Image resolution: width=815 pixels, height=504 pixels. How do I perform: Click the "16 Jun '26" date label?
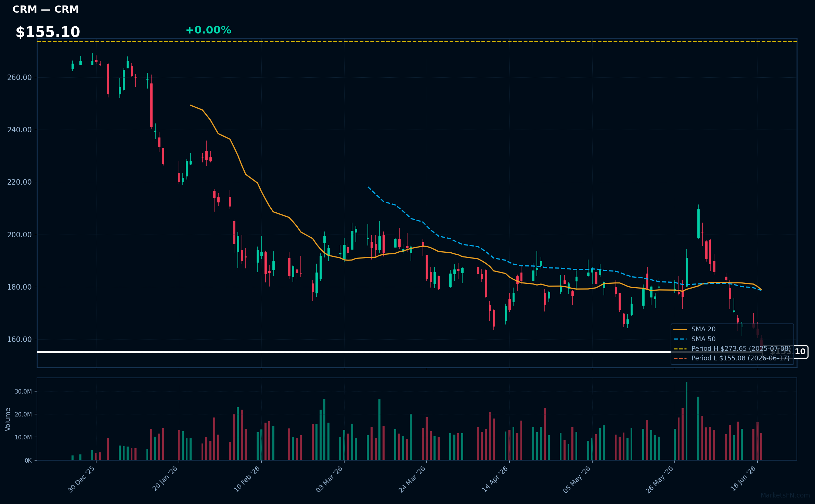pos(743,479)
